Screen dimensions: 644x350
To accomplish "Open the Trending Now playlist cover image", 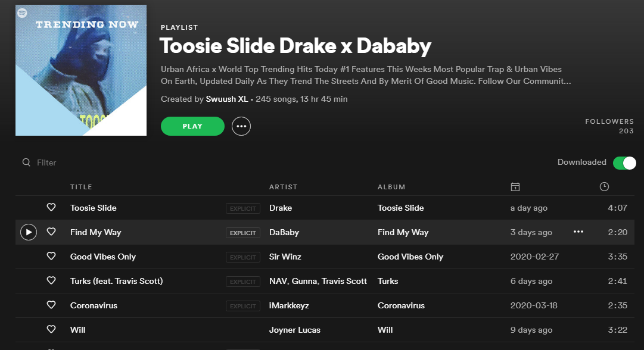I will click(x=81, y=70).
